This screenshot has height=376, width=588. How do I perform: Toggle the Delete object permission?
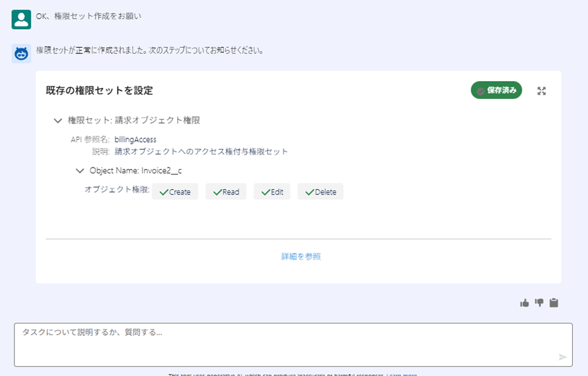click(x=320, y=192)
